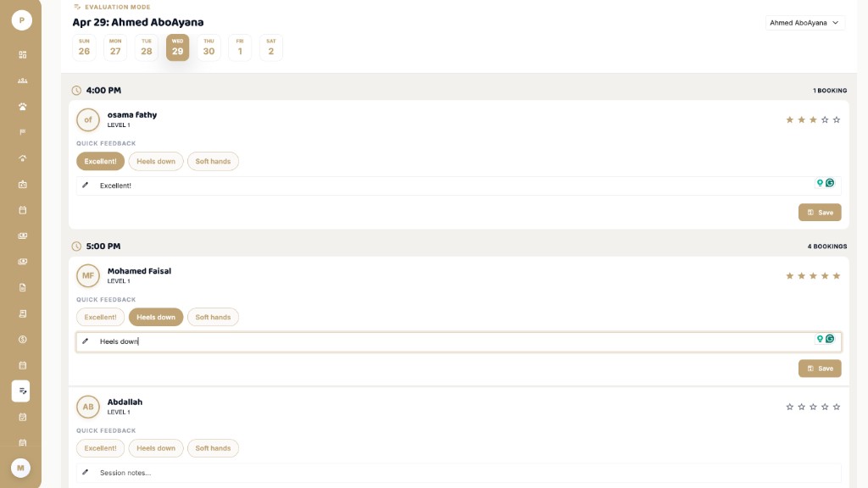This screenshot has height=488, width=868.
Task: Click the 'Apr 29: Ahmed AboAyana' heading
Action: tap(138, 23)
